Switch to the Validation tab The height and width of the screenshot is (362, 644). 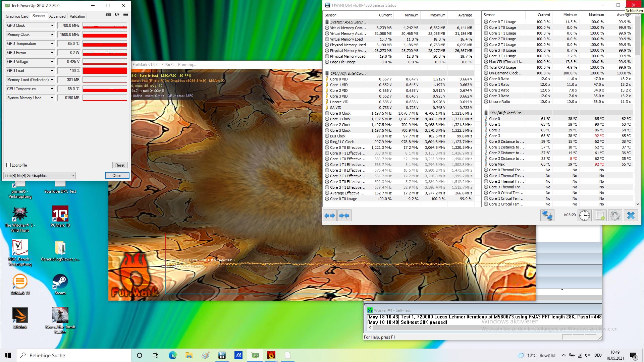click(77, 16)
